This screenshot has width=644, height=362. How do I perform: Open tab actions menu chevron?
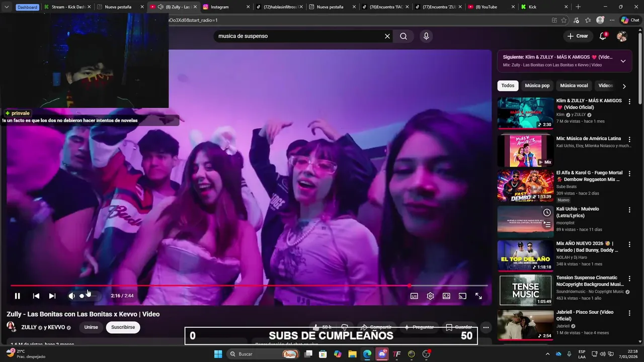pos(7,7)
